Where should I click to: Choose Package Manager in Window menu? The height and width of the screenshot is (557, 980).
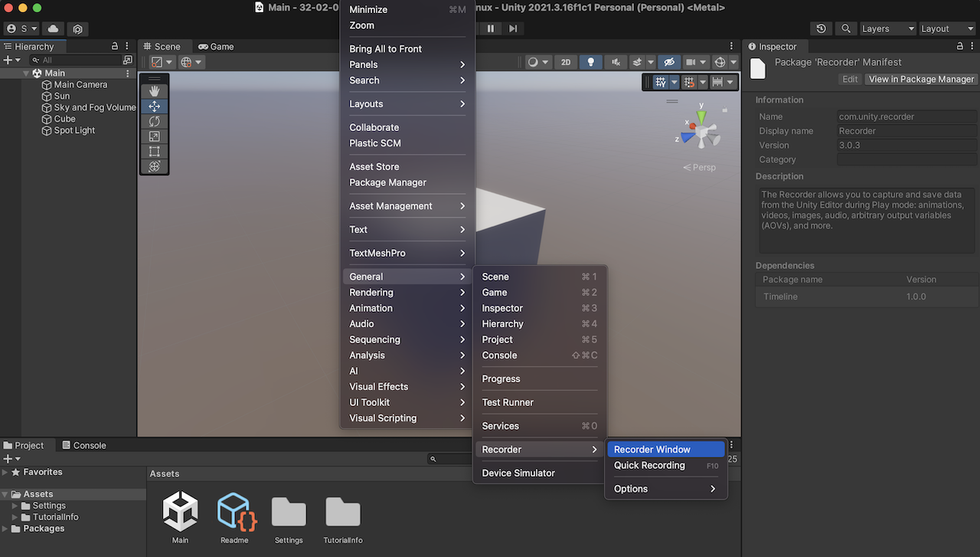point(407,182)
